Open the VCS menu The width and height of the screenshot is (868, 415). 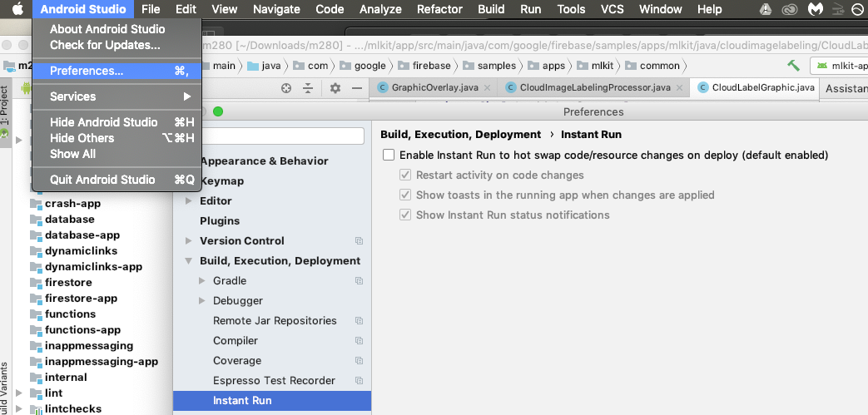point(612,9)
